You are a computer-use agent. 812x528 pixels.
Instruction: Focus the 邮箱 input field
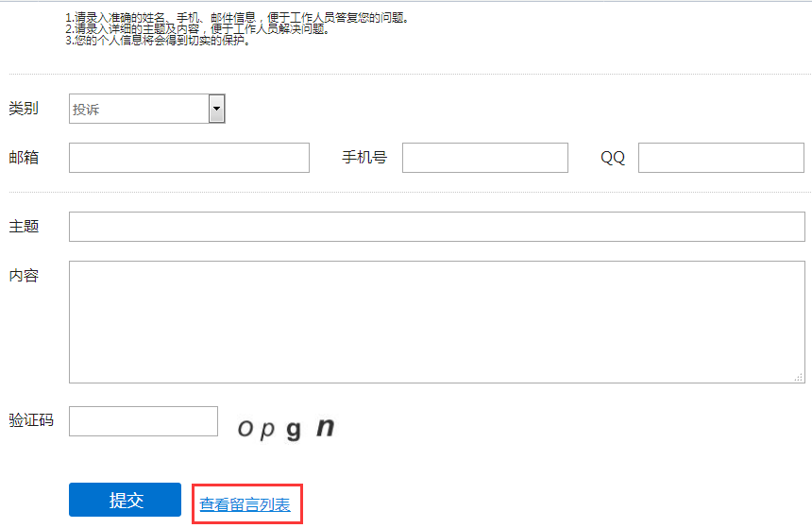coord(189,158)
